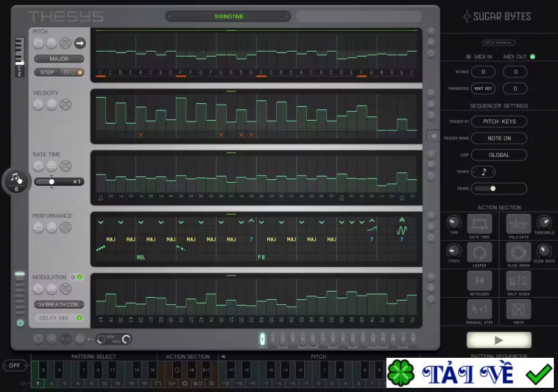The width and height of the screenshot is (558, 392).
Task: Select pattern 1 in the pattern sequencer row
Action: coord(262,339)
